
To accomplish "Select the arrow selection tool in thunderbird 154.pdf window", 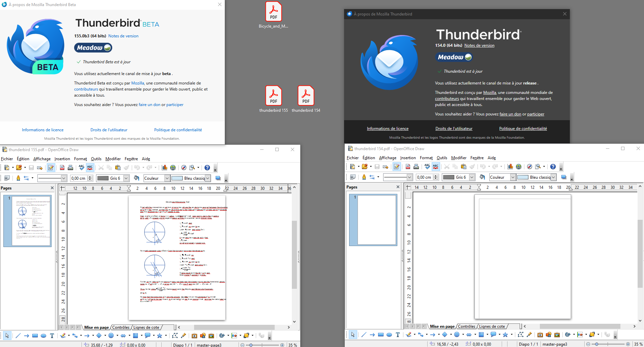I will click(x=353, y=335).
